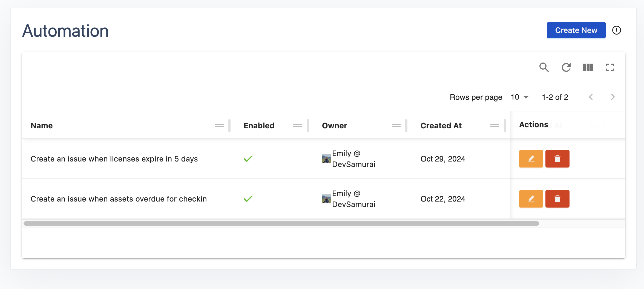Click Emily's avatar in the first row
The width and height of the screenshot is (644, 289).
click(x=326, y=159)
